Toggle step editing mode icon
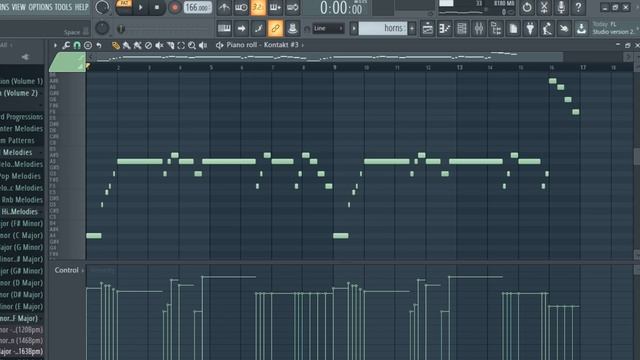 point(258,29)
